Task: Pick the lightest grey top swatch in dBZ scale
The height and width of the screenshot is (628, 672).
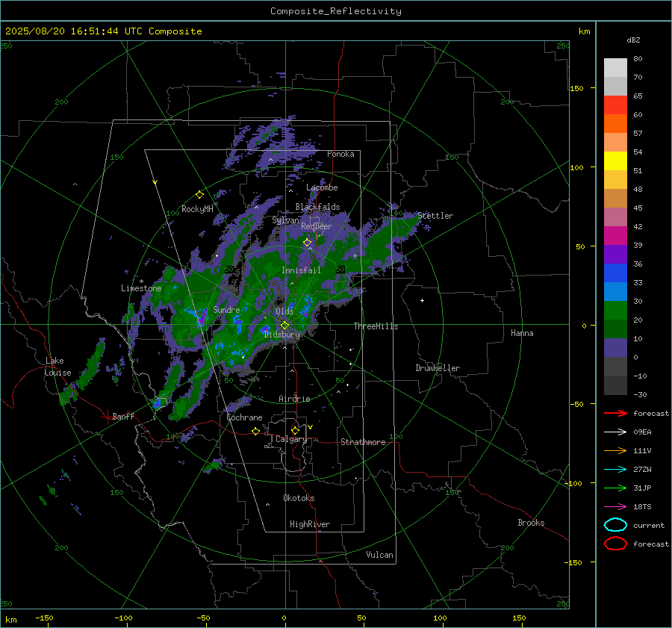Action: pos(615,67)
